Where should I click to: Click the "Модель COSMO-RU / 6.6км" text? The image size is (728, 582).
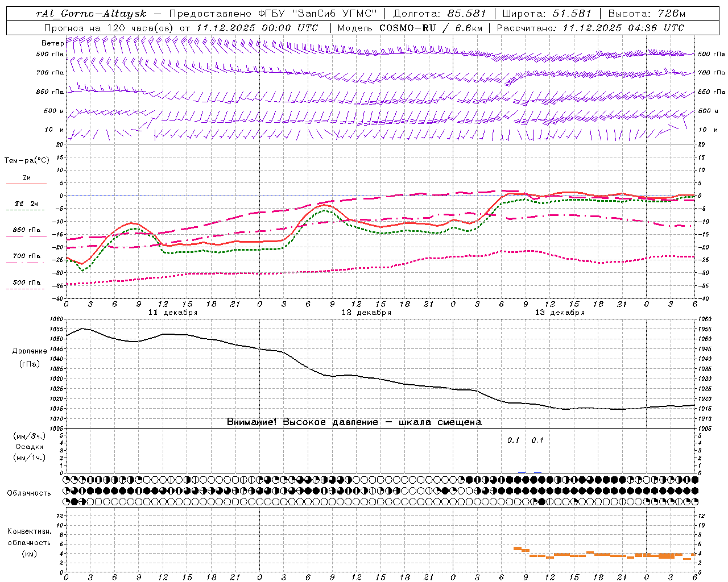coord(410,28)
